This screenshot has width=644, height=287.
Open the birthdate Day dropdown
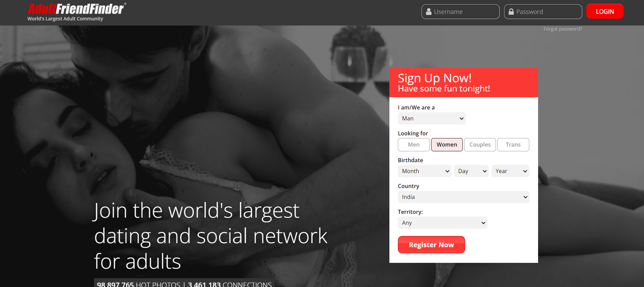point(471,171)
